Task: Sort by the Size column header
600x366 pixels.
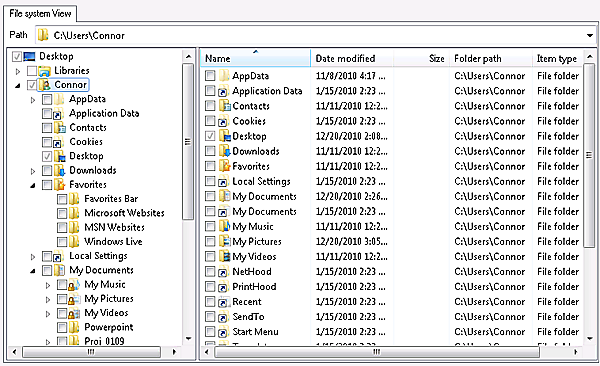Action: click(x=421, y=58)
